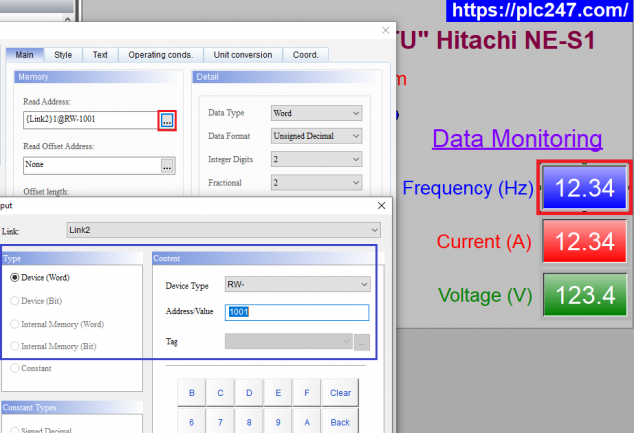The height and width of the screenshot is (433, 634).
Task: Click keypad button E
Action: pos(278,393)
